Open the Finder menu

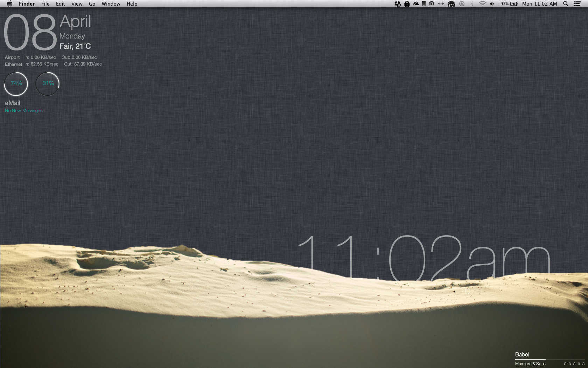coord(27,4)
